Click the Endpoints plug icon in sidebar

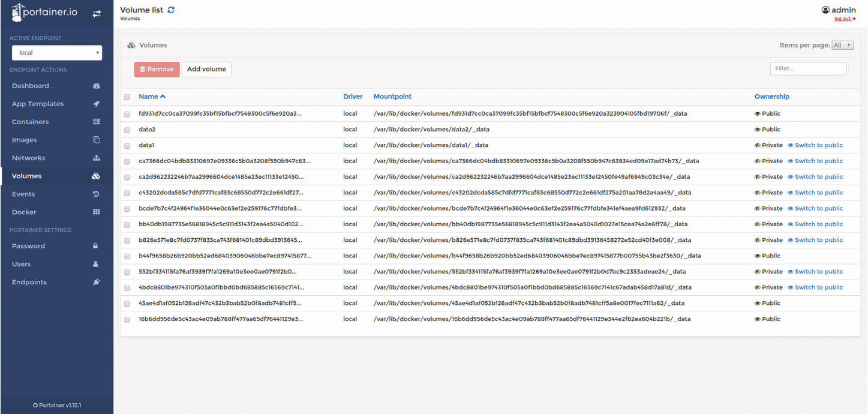[96, 282]
